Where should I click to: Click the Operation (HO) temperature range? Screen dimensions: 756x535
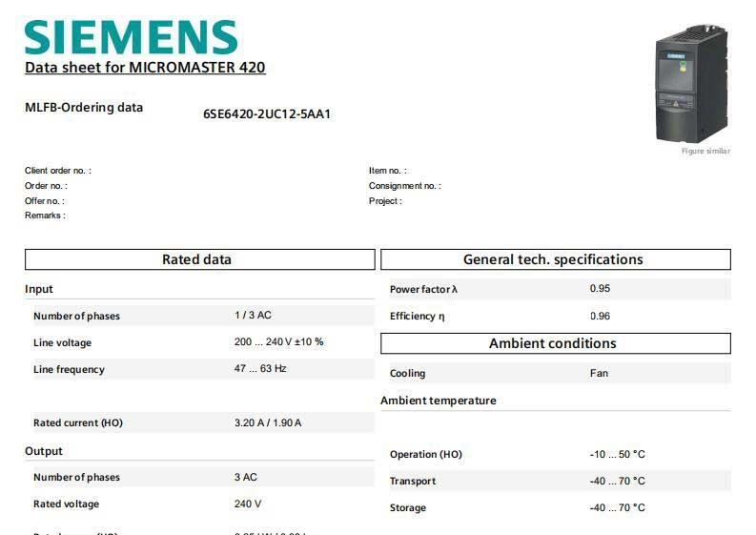(617, 454)
